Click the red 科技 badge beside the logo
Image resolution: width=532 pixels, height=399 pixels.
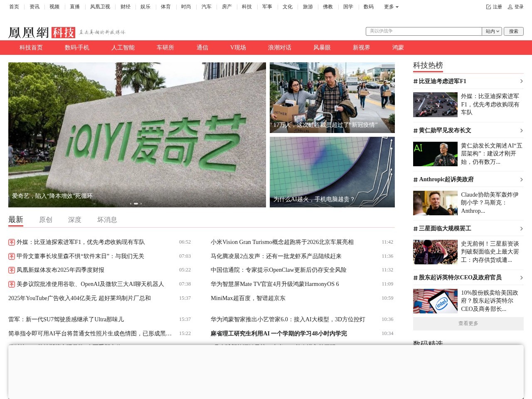coord(63,32)
